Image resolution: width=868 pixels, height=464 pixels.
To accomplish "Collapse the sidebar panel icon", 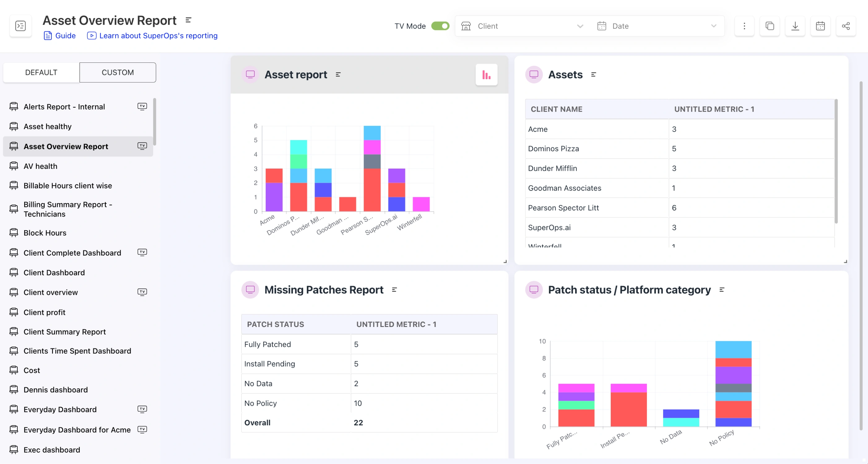I will [x=20, y=26].
